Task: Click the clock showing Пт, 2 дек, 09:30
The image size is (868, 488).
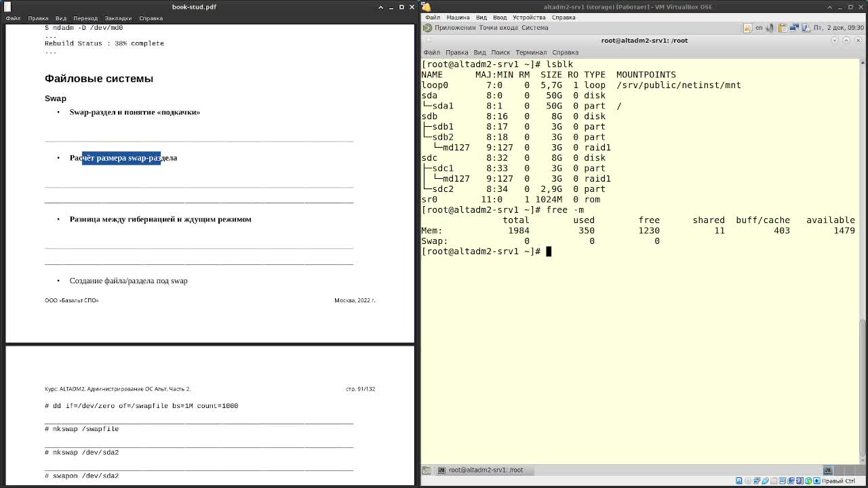Action: pos(839,28)
